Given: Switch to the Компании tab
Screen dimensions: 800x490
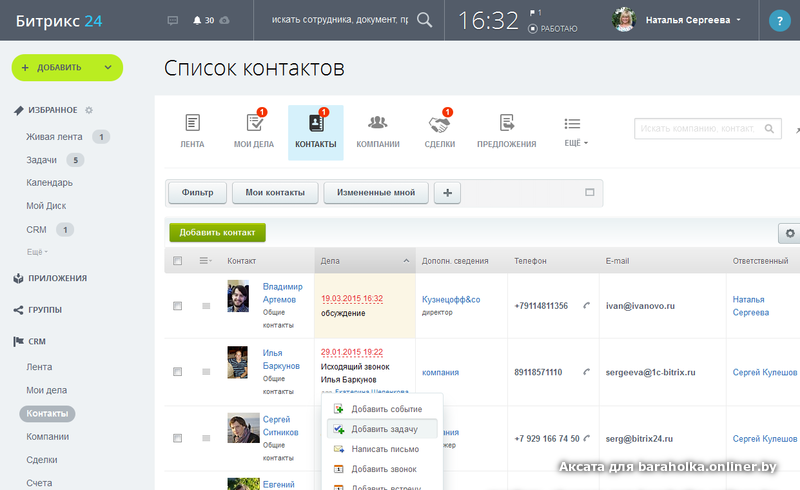Looking at the screenshot, I should click(x=378, y=131).
